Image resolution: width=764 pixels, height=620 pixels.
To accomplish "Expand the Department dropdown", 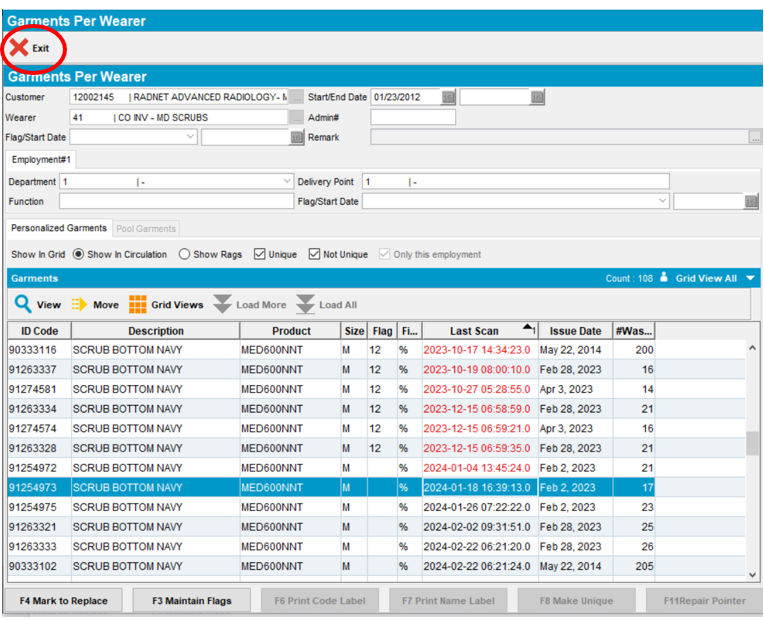I will pos(286,182).
